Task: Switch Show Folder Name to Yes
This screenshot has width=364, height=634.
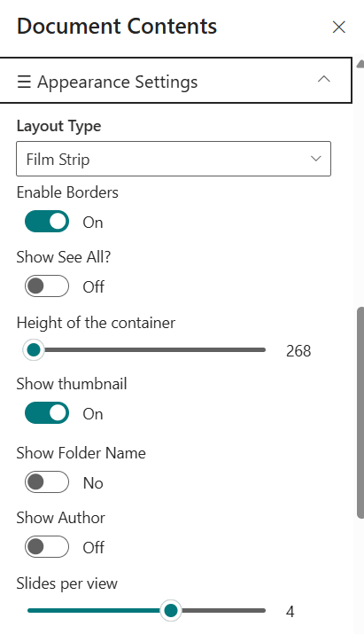Action: pyautogui.click(x=47, y=481)
